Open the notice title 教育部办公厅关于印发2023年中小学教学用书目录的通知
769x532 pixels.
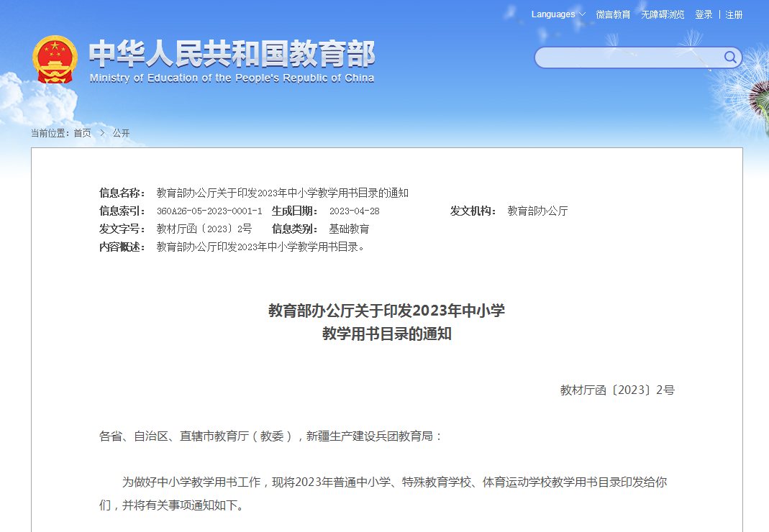[282, 193]
